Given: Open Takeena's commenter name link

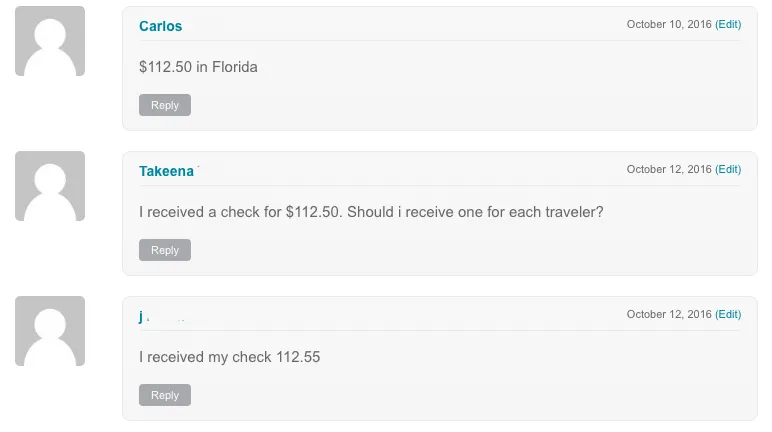Looking at the screenshot, I should click(x=166, y=171).
